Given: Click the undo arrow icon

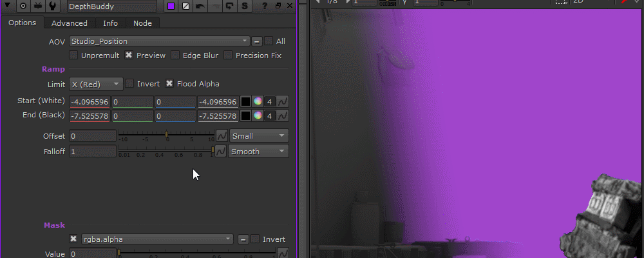Looking at the screenshot, I should point(200,6).
